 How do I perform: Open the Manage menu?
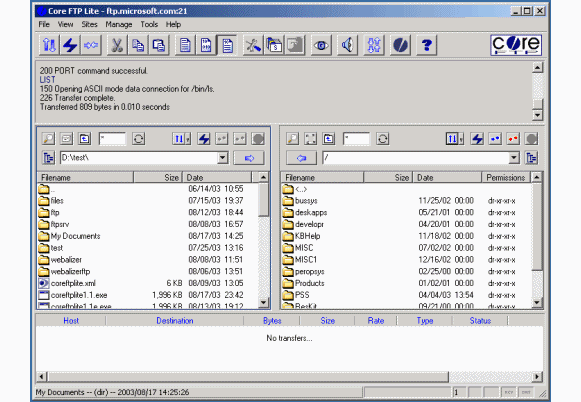(119, 24)
